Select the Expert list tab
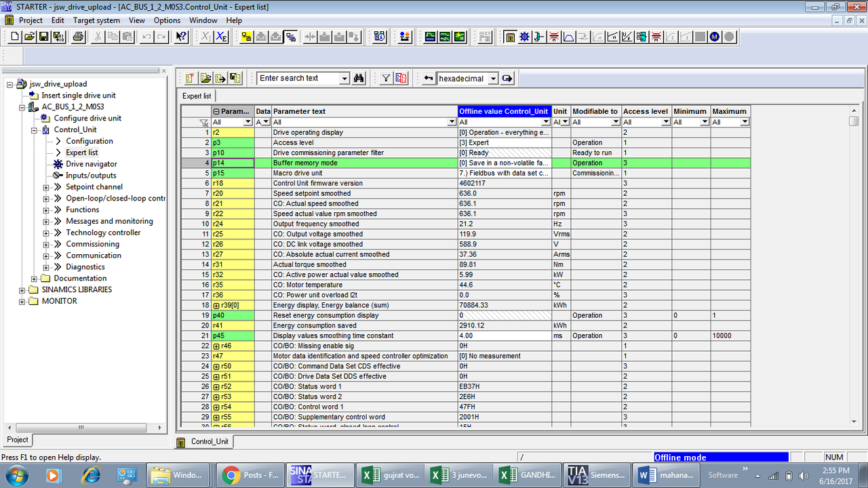 click(197, 96)
